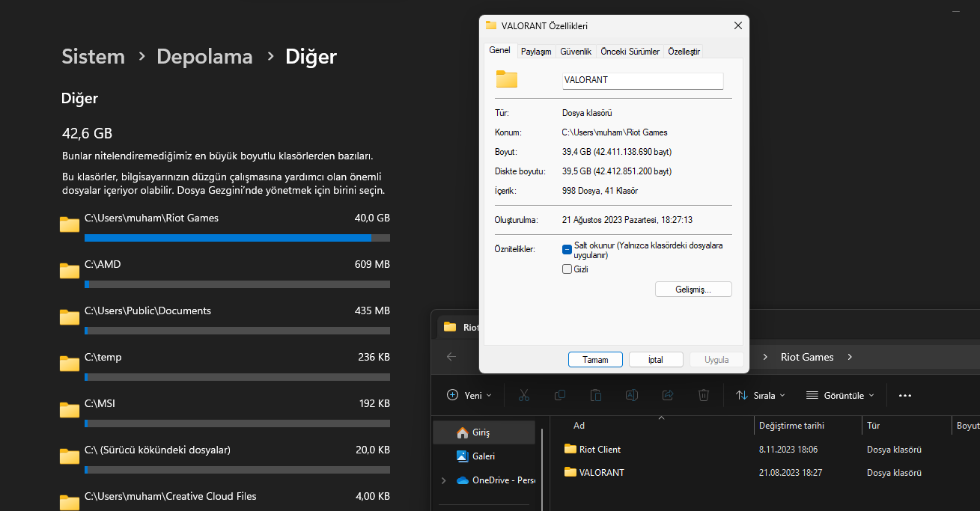The height and width of the screenshot is (511, 980).
Task: Click the Giriş home icon in sidebar
Action: coord(462,432)
